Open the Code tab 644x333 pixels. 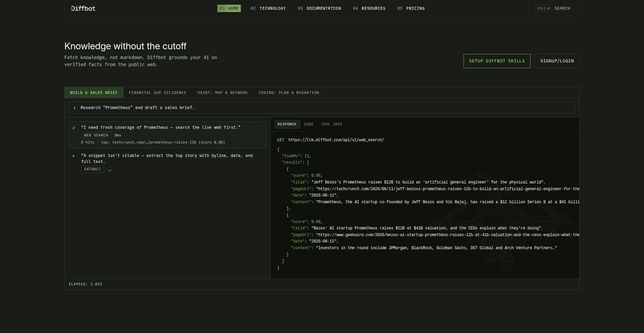pos(309,124)
